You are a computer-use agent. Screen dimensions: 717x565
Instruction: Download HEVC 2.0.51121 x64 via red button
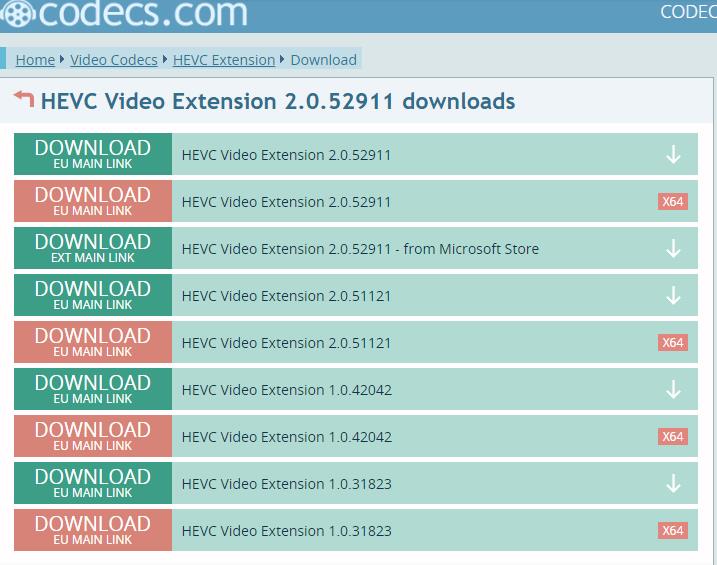point(93,342)
